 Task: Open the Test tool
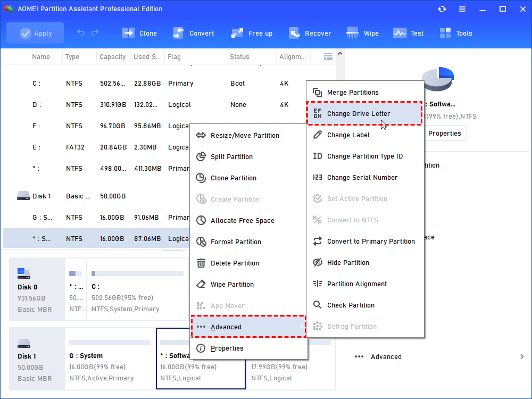pyautogui.click(x=408, y=33)
